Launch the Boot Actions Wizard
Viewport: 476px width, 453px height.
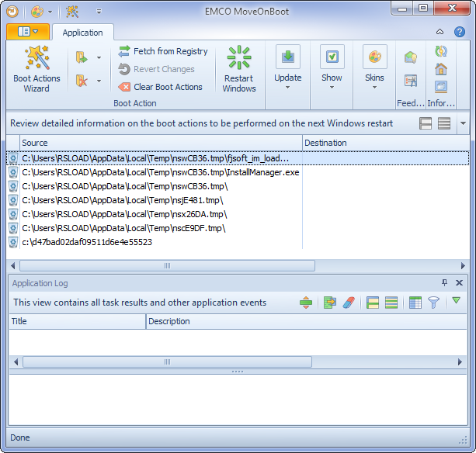(36, 69)
